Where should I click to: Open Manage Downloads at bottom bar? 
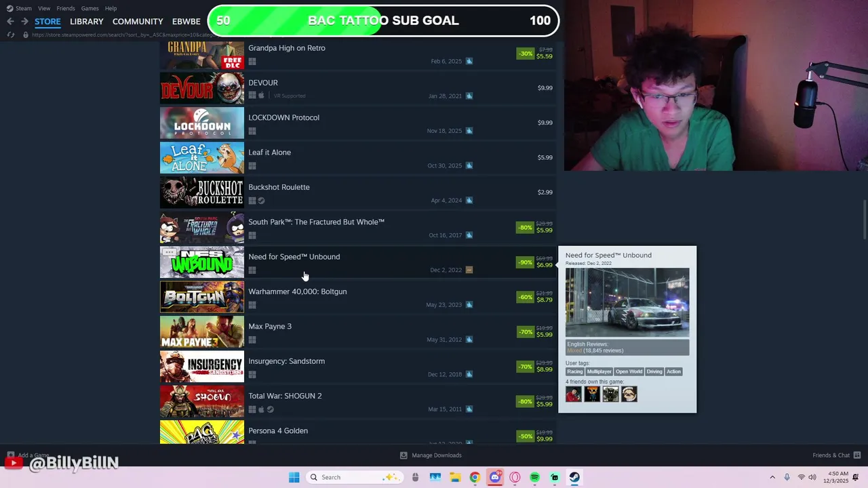click(x=431, y=455)
